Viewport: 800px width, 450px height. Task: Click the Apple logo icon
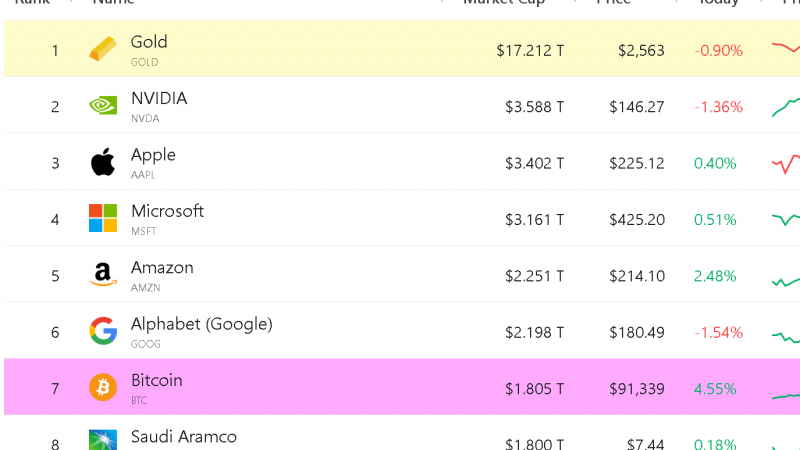pos(103,162)
